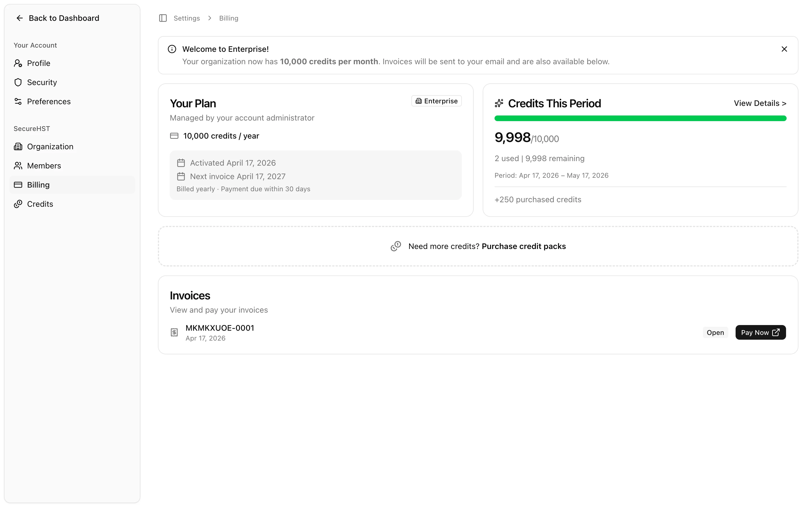Click the Billing card icon in sidebar
The height and width of the screenshot is (507, 812).
(18, 185)
